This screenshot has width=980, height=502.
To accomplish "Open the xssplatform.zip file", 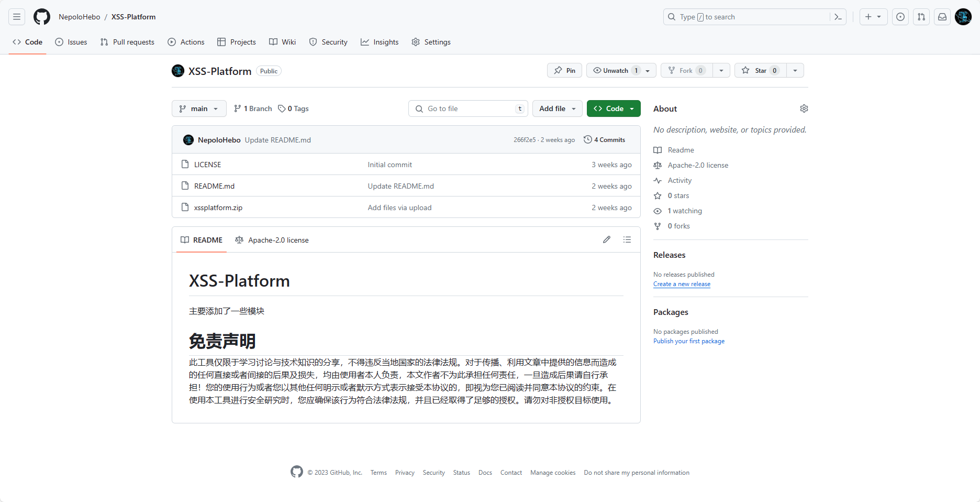I will click(x=218, y=208).
